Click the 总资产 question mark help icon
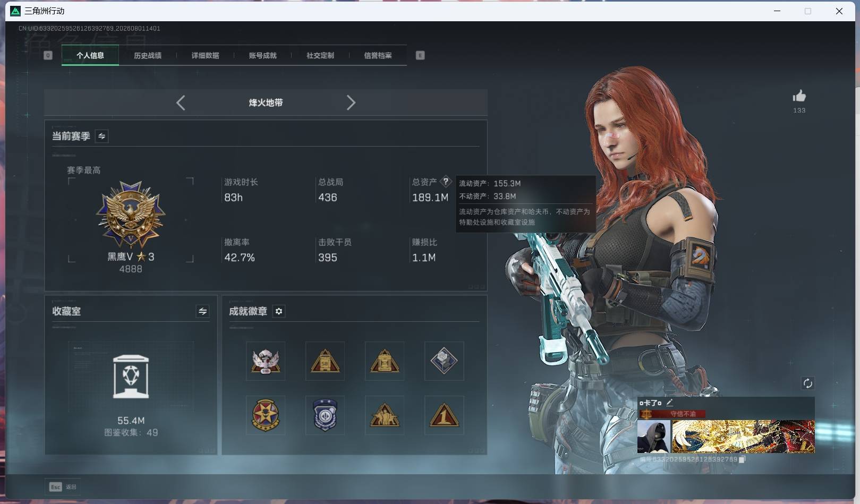 (x=446, y=182)
